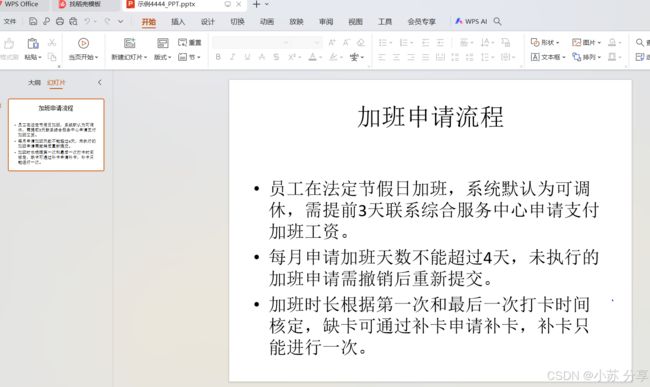
Task: Select the slide 1 thumbnail 加班申请流程
Action: (56, 134)
